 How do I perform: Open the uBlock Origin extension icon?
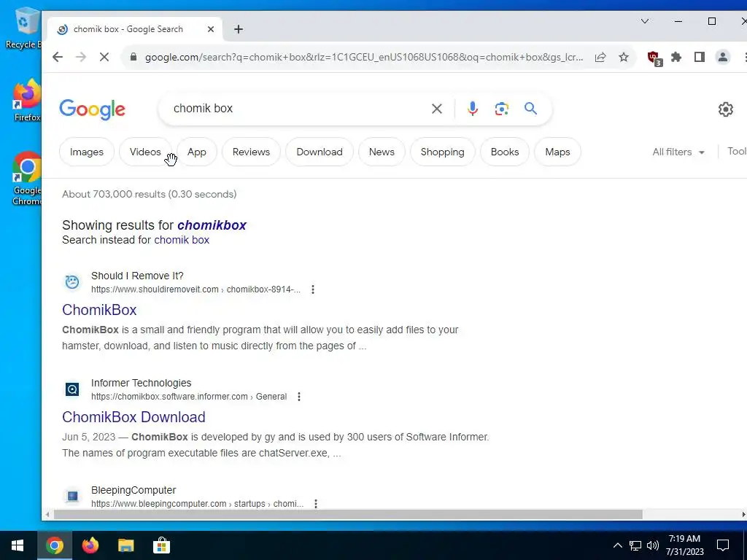tap(654, 58)
